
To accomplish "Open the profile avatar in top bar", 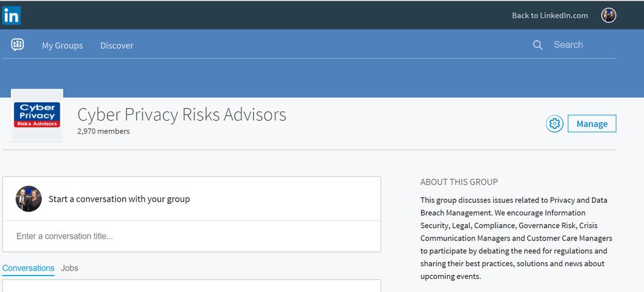I will tap(609, 16).
